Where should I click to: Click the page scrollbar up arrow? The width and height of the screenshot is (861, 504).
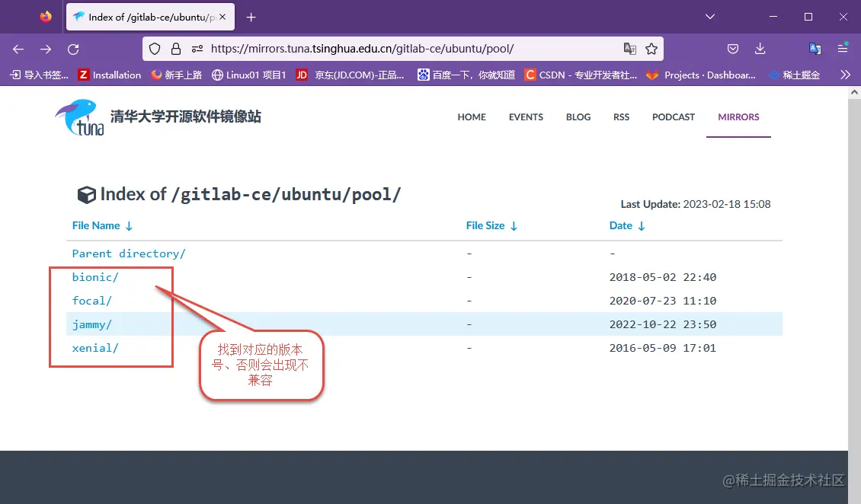click(854, 92)
